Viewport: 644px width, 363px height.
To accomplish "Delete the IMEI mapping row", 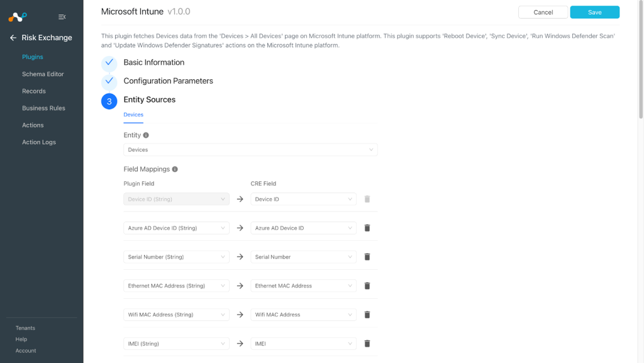I will click(367, 343).
